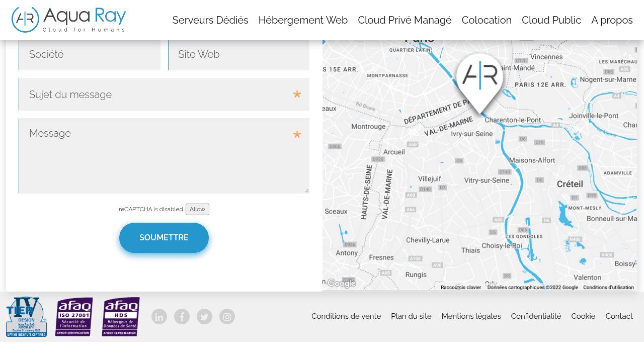Click Thiais label on the map
The height and width of the screenshot is (362, 644).
point(471,250)
